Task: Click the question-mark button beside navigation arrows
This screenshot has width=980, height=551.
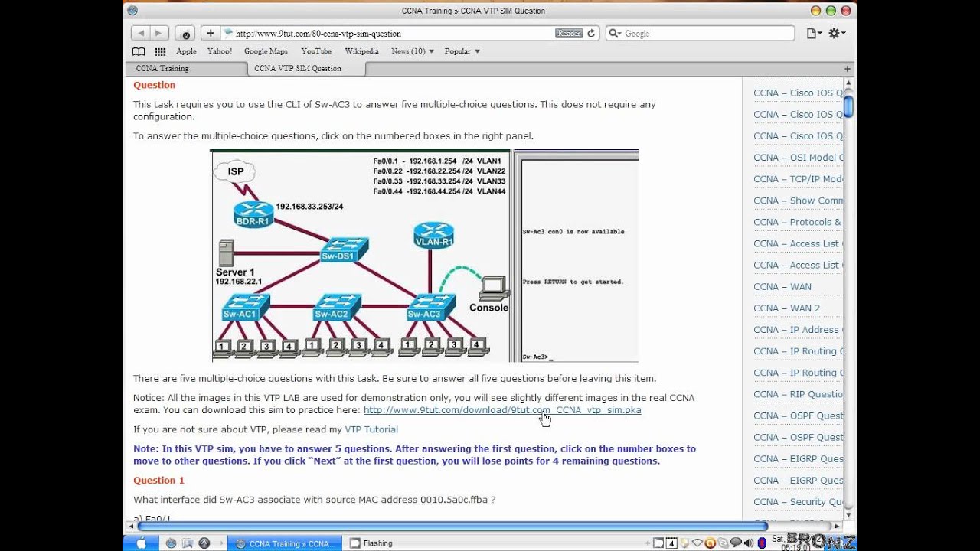Action: point(185,34)
